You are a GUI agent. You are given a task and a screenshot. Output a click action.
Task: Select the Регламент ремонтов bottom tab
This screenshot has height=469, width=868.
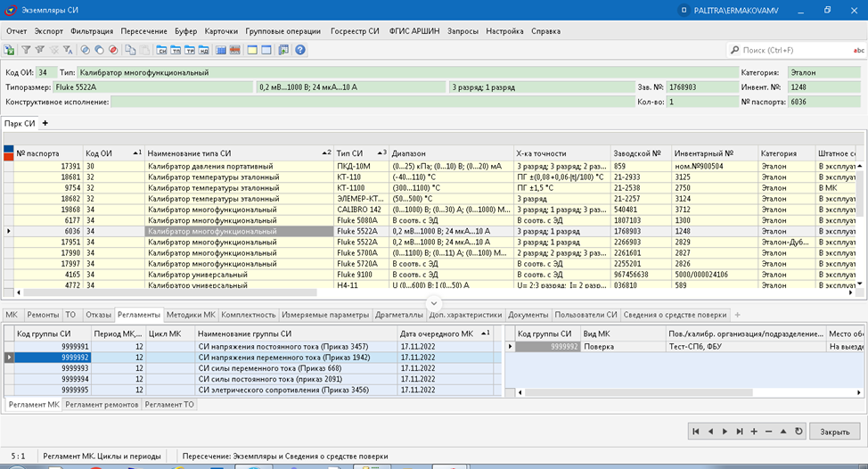[x=102, y=404]
